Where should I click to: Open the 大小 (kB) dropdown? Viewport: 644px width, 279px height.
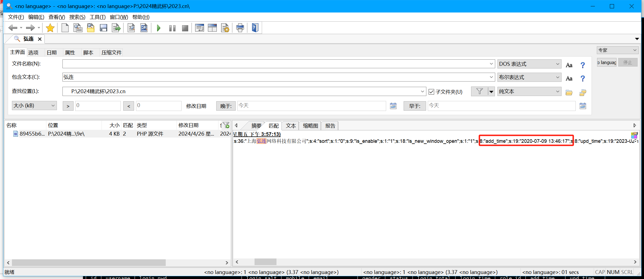click(34, 105)
